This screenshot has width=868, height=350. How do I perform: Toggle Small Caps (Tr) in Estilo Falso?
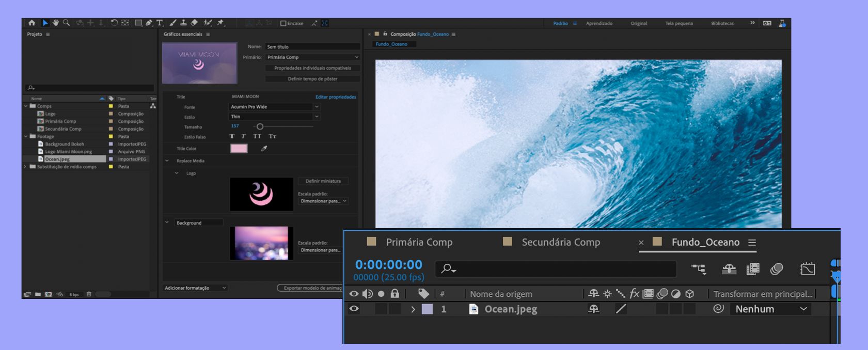[273, 136]
